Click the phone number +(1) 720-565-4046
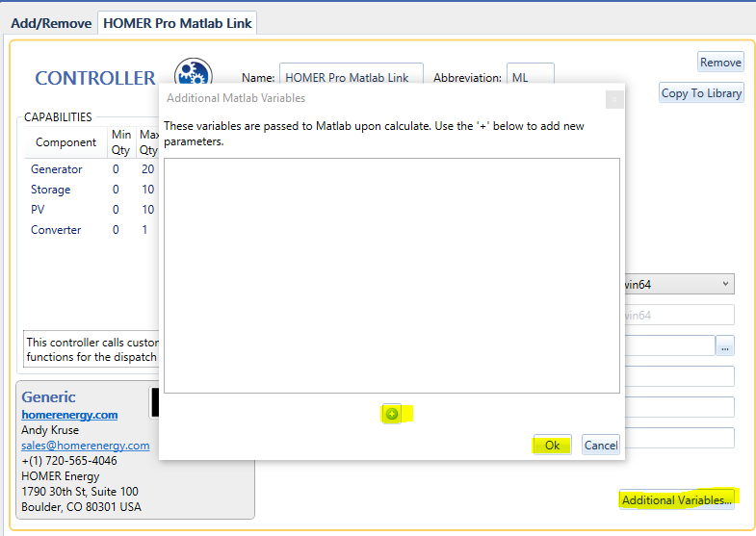This screenshot has width=756, height=536. [69, 461]
